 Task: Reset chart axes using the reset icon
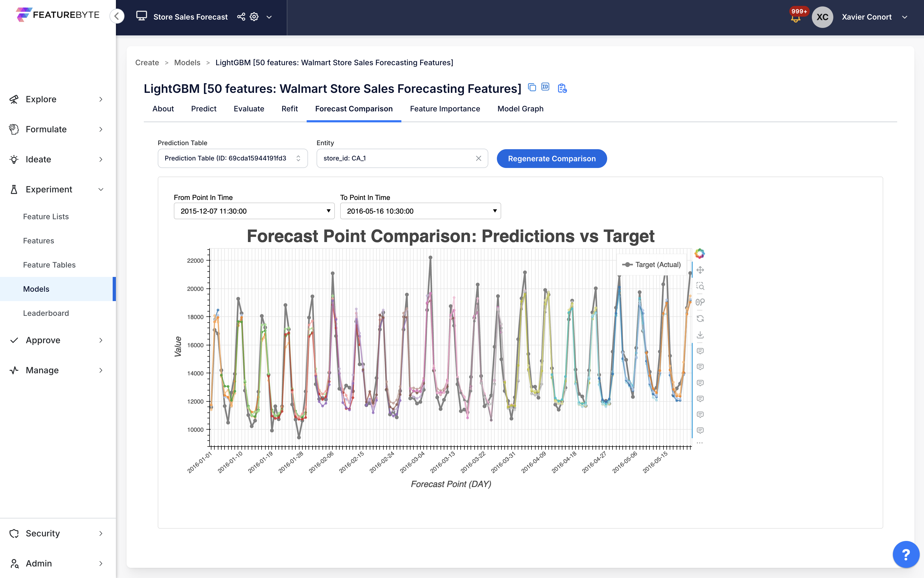(700, 318)
